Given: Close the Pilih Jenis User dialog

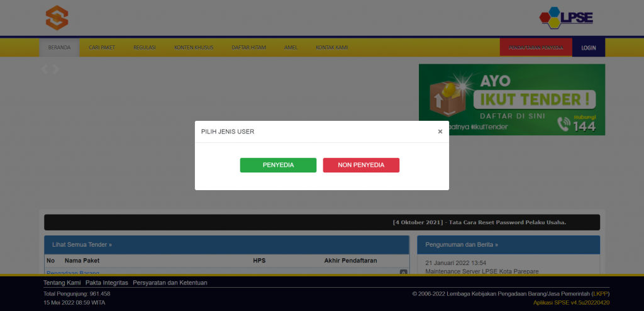Looking at the screenshot, I should pos(440,132).
